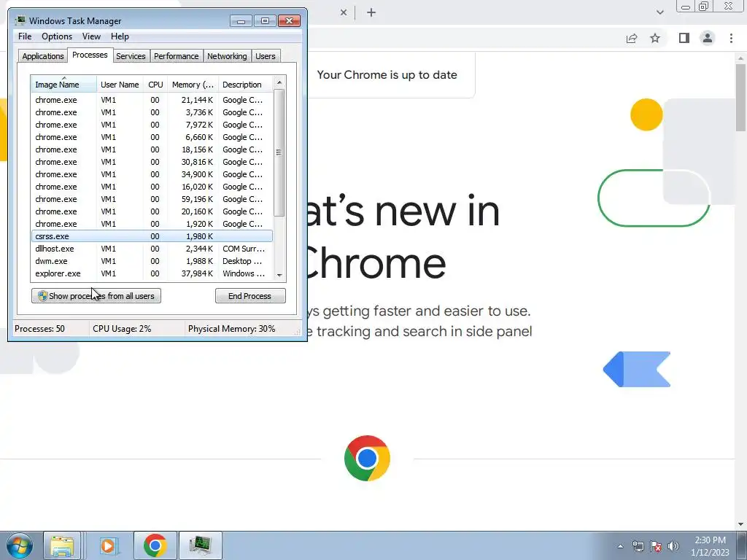This screenshot has height=560, width=747.
Task: Sort processes by Description column
Action: (246, 85)
